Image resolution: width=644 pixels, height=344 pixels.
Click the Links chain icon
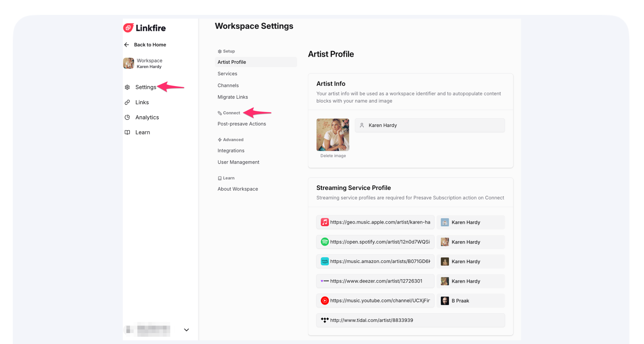click(127, 102)
